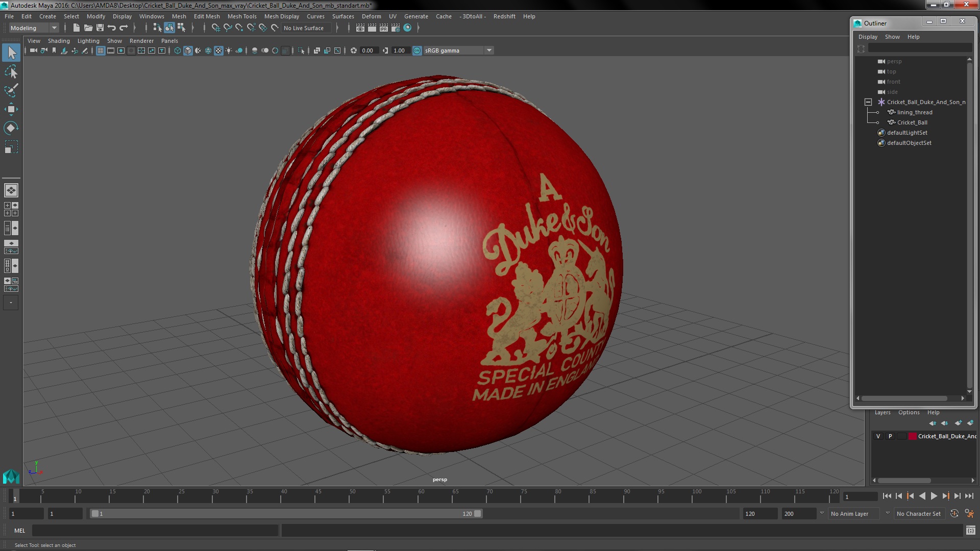Activate the Move tool
Screen dimensions: 980x551
(11, 109)
